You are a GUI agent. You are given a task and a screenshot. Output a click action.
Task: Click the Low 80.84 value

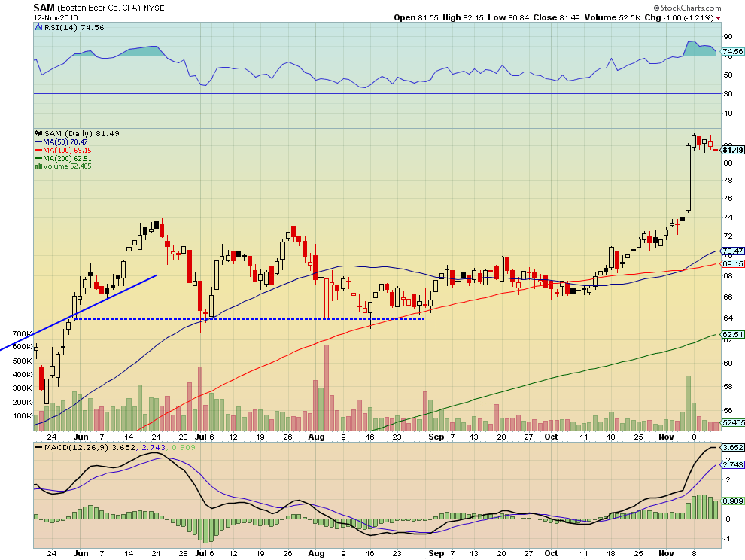(x=508, y=17)
